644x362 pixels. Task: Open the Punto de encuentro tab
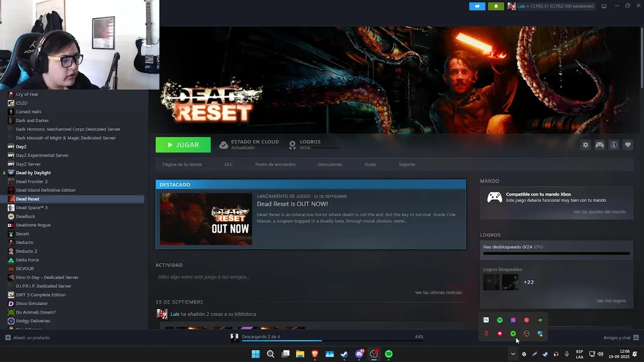coord(275,164)
